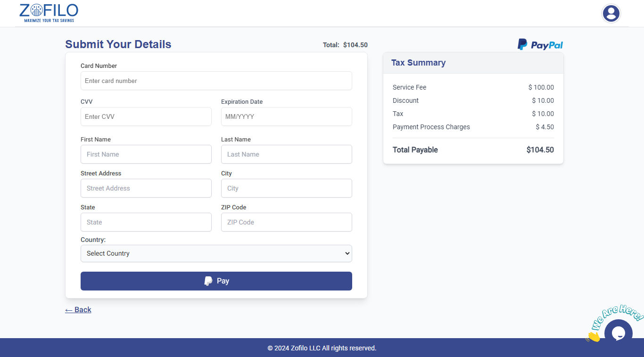The image size is (644, 357).
Task: Click the Total Payable $104.50 amount
Action: tap(540, 150)
